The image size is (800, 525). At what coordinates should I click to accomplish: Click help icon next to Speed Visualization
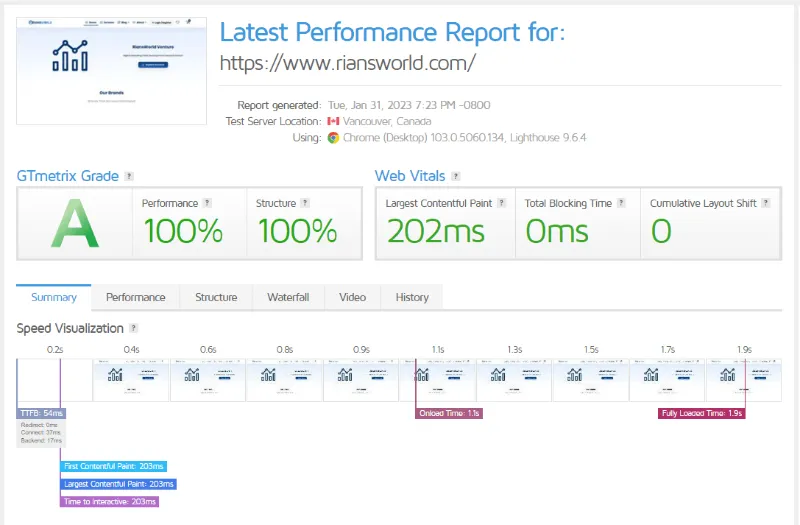(x=133, y=328)
